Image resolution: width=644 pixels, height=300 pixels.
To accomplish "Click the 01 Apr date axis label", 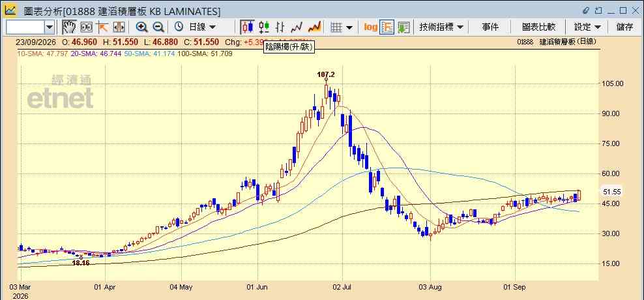I will (x=106, y=287).
